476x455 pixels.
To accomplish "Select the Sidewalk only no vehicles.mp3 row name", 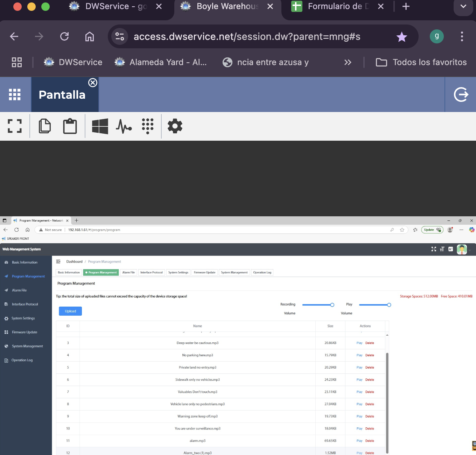I will (197, 380).
